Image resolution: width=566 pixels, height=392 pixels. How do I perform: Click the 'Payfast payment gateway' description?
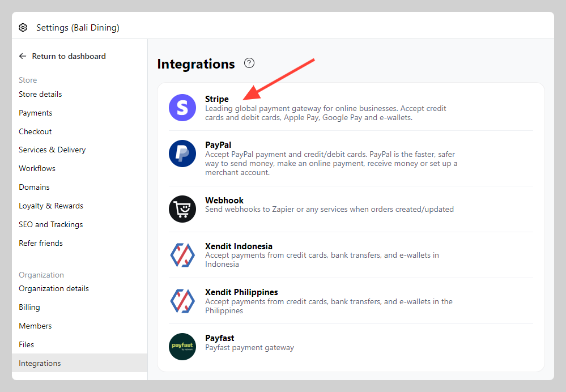point(249,348)
